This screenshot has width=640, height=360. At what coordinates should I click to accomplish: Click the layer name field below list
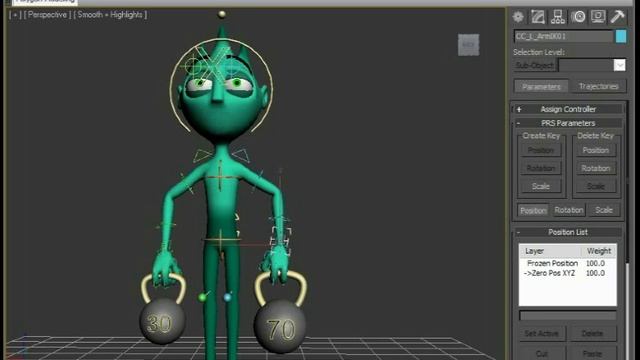pos(568,316)
